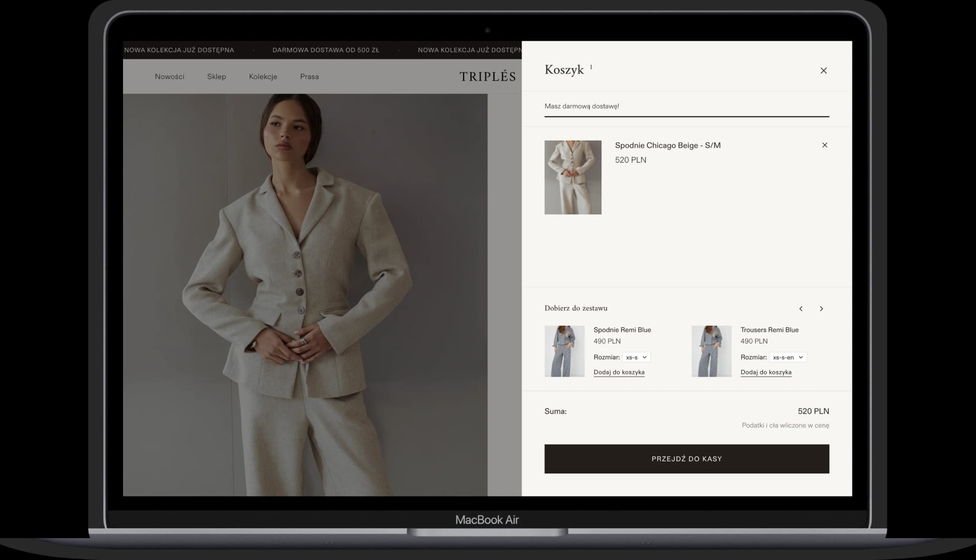Open the Spodnie Chicago Beige cart thumbnail

click(573, 177)
